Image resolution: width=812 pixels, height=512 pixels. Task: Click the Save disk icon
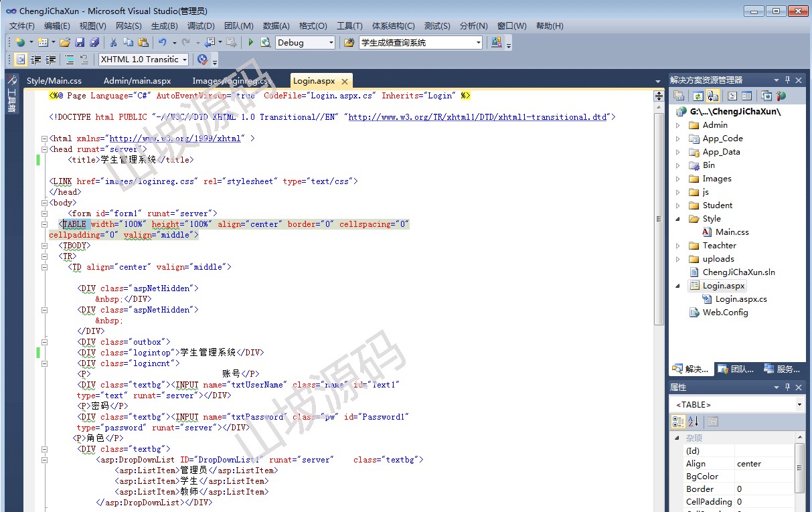tap(80, 42)
